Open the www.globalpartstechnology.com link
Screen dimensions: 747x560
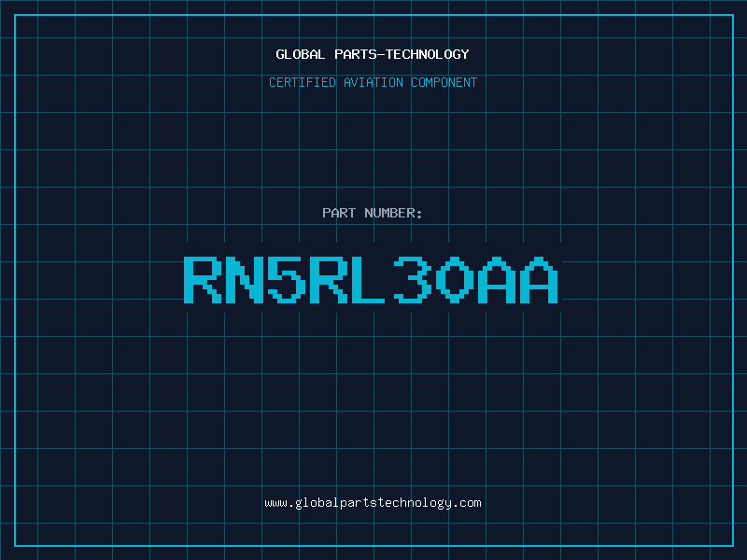373,503
